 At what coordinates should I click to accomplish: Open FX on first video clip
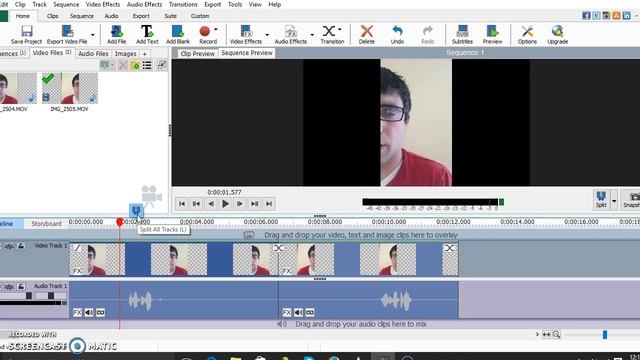77,271
